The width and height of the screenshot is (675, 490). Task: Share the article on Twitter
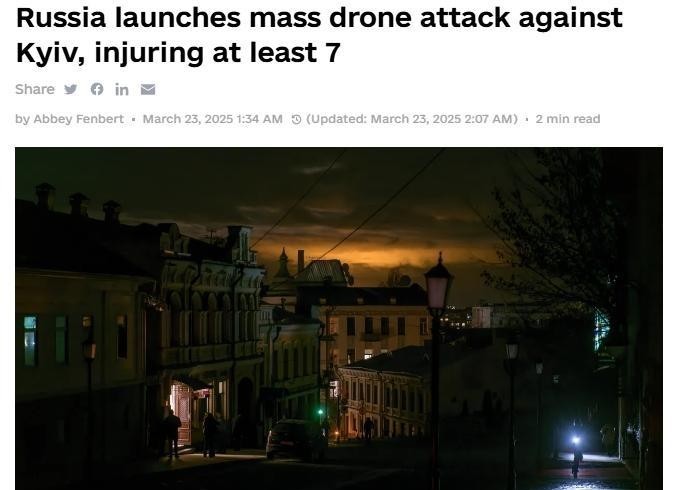pos(71,89)
